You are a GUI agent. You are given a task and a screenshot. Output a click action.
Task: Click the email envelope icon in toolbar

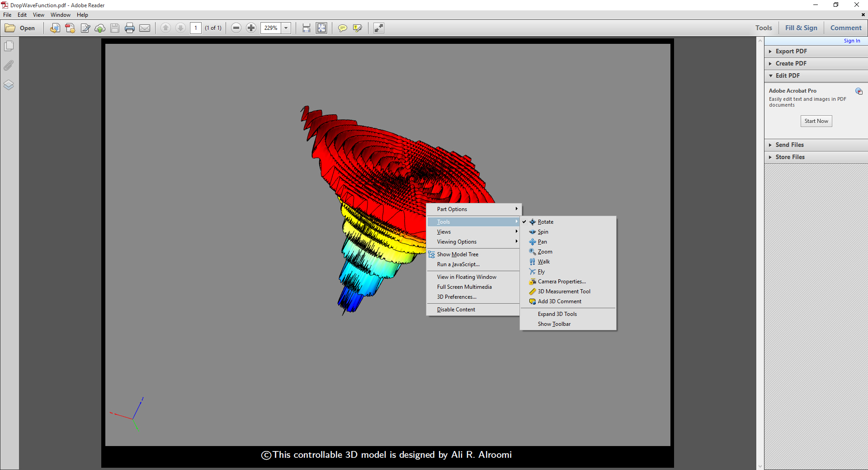pyautogui.click(x=145, y=28)
